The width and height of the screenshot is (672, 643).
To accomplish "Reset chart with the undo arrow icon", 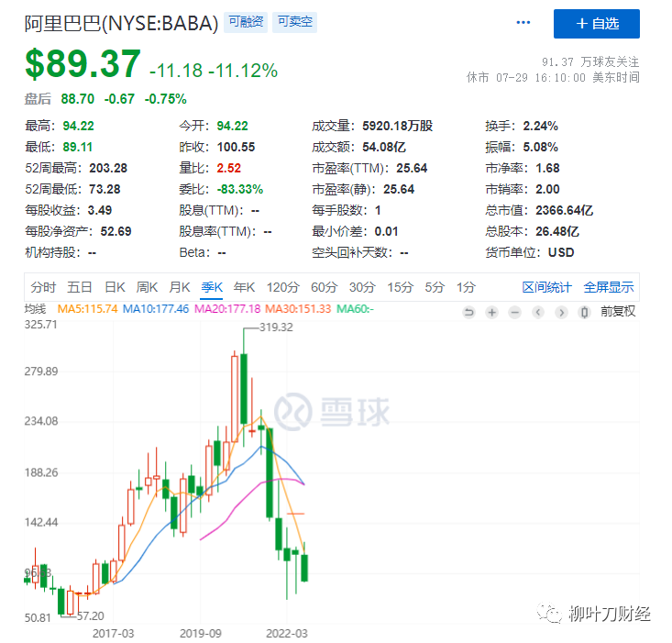I will pos(468,312).
